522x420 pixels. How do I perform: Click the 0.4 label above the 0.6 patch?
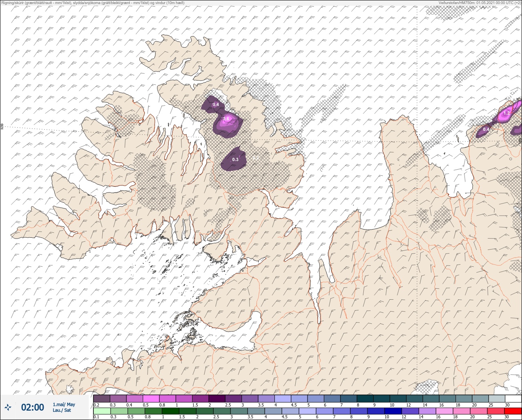point(216,105)
